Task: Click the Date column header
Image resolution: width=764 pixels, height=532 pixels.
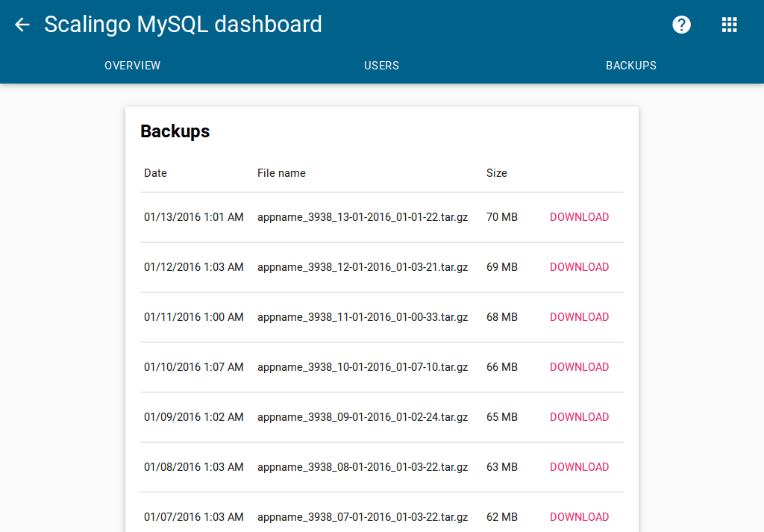Action: (155, 172)
